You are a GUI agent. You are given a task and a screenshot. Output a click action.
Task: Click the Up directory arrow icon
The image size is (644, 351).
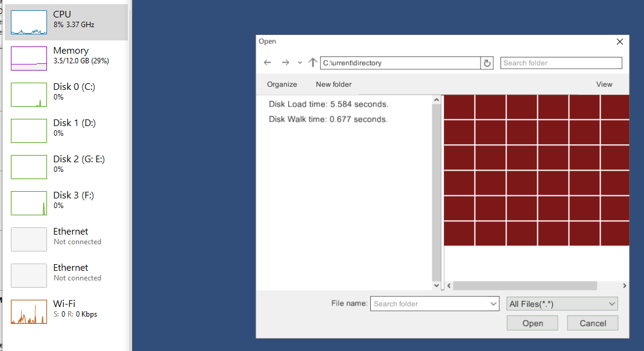(312, 63)
